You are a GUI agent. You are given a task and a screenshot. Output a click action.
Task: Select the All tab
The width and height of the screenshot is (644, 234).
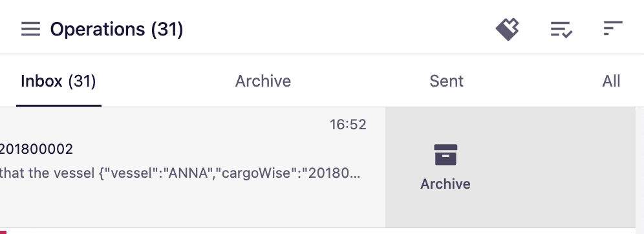611,81
